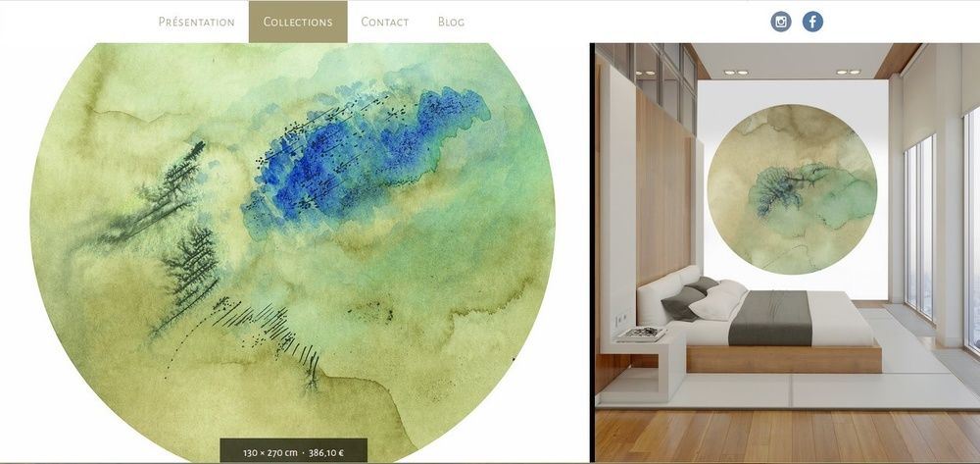
Task: Click the 130 × 270 cm price label
Action: (x=294, y=451)
